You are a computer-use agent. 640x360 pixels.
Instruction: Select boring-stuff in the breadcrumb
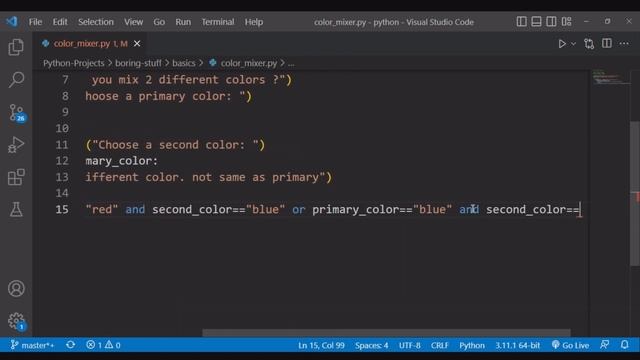tap(138, 63)
